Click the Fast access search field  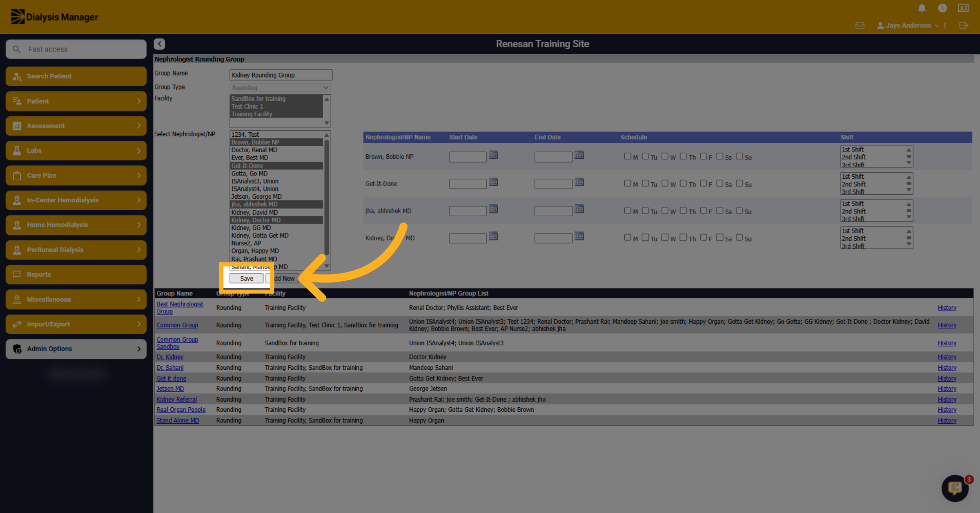point(76,49)
